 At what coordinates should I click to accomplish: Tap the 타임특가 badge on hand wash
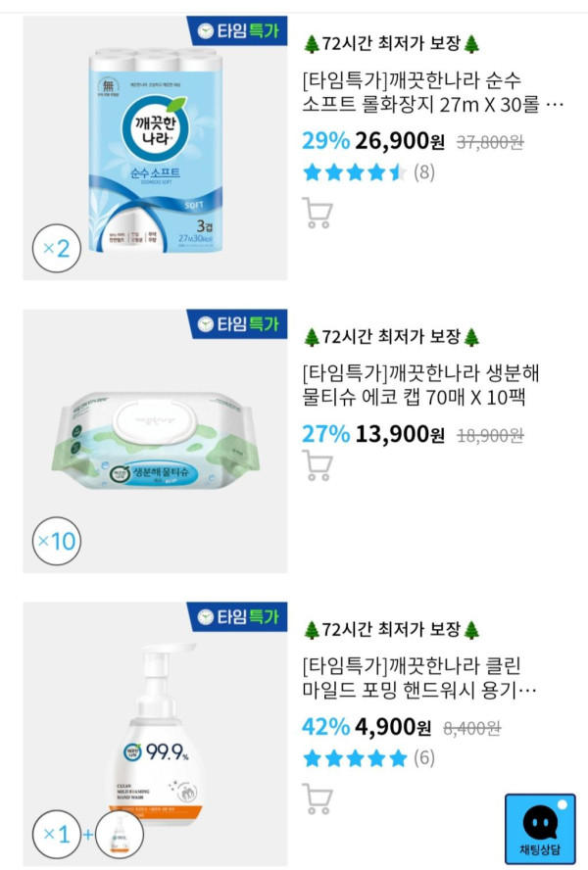(x=236, y=617)
